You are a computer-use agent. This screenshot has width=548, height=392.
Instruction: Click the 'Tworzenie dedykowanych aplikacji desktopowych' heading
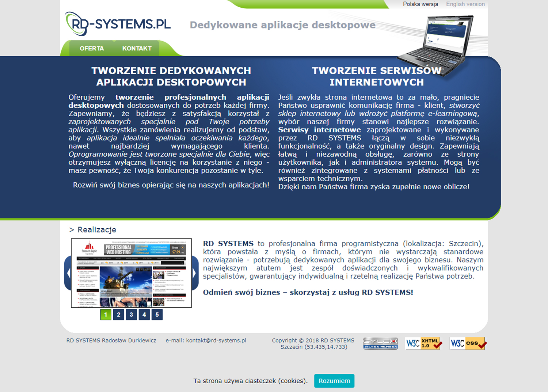pos(171,76)
